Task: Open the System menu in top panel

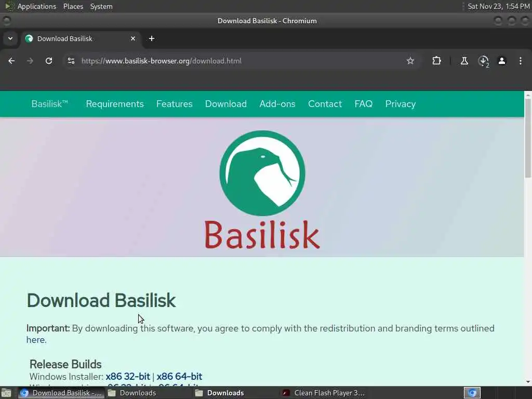Action: pyautogui.click(x=101, y=6)
